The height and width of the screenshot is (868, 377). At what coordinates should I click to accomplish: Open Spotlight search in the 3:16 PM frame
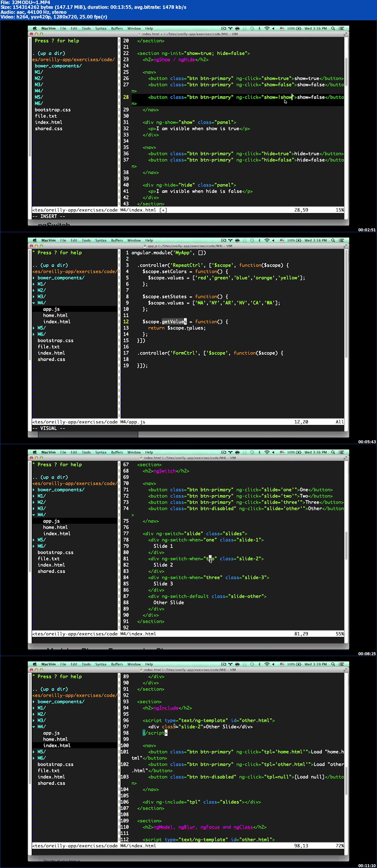(x=333, y=29)
